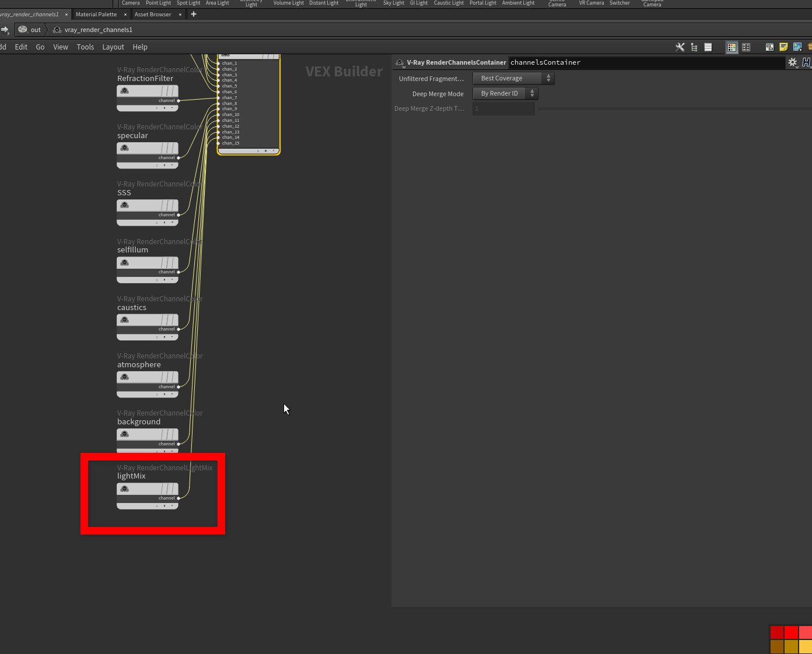The height and width of the screenshot is (654, 812).
Task: Select the RefractionFilter node icon
Action: pos(125,90)
